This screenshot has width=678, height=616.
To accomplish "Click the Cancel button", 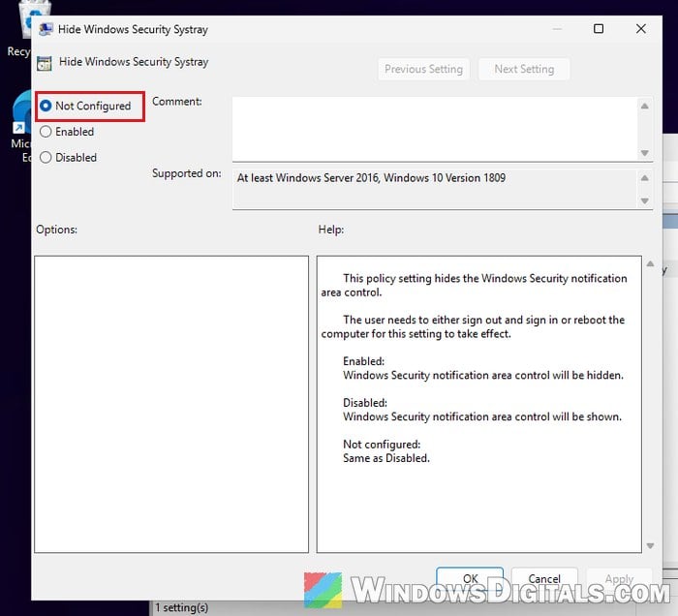I will click(544, 578).
